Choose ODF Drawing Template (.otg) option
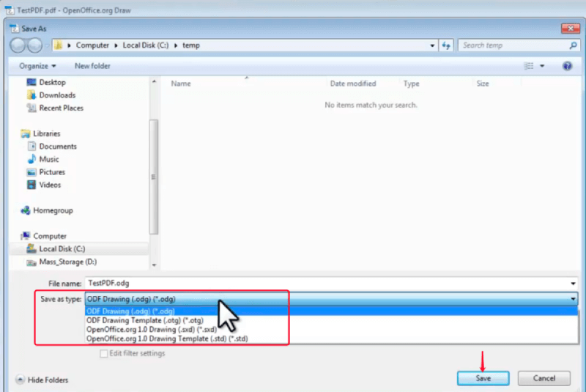 tap(145, 320)
